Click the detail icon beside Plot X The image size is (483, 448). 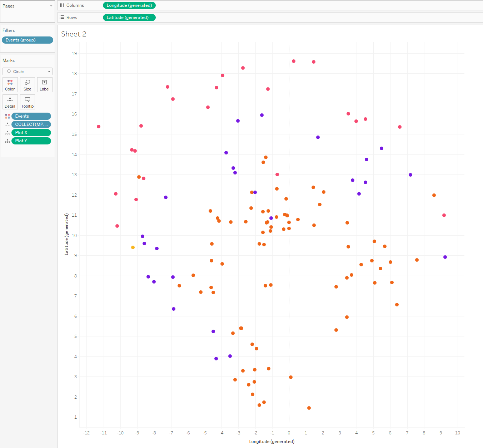pyautogui.click(x=8, y=133)
